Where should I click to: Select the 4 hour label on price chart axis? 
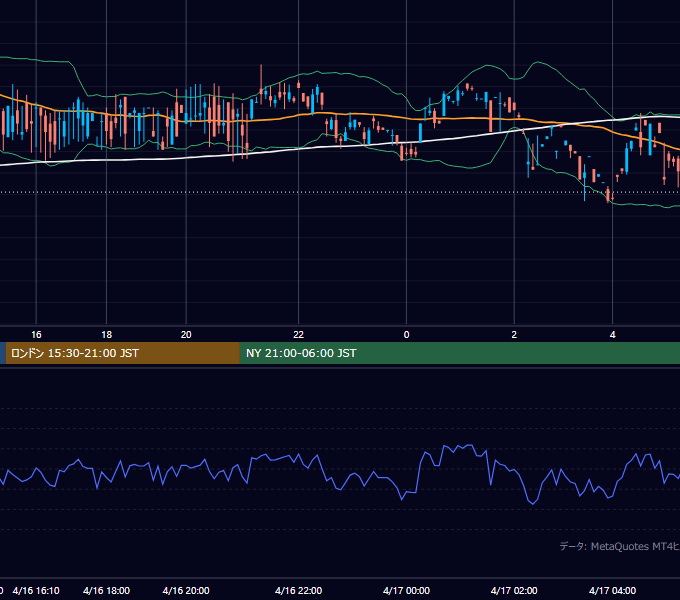pyautogui.click(x=612, y=335)
